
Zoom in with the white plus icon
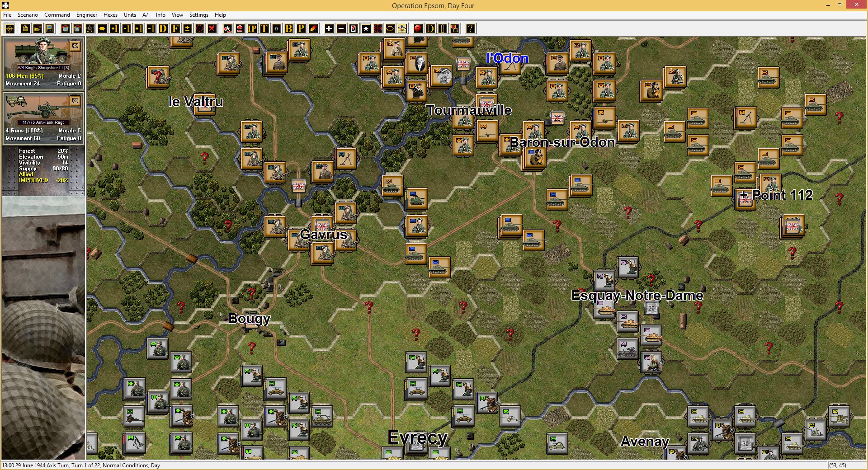click(x=329, y=29)
